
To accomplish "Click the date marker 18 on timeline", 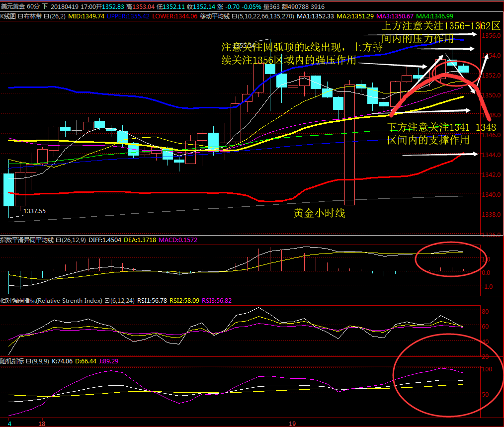I will 42,424.
